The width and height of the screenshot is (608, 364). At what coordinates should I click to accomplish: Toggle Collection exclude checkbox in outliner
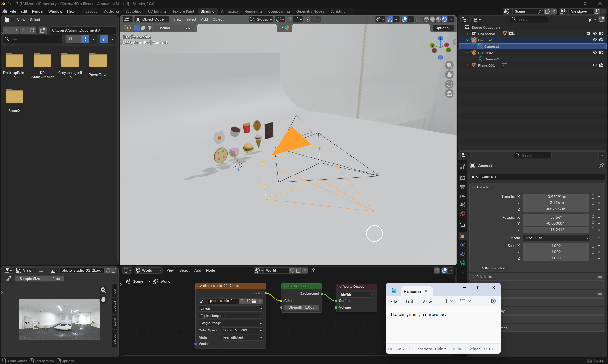(x=588, y=34)
